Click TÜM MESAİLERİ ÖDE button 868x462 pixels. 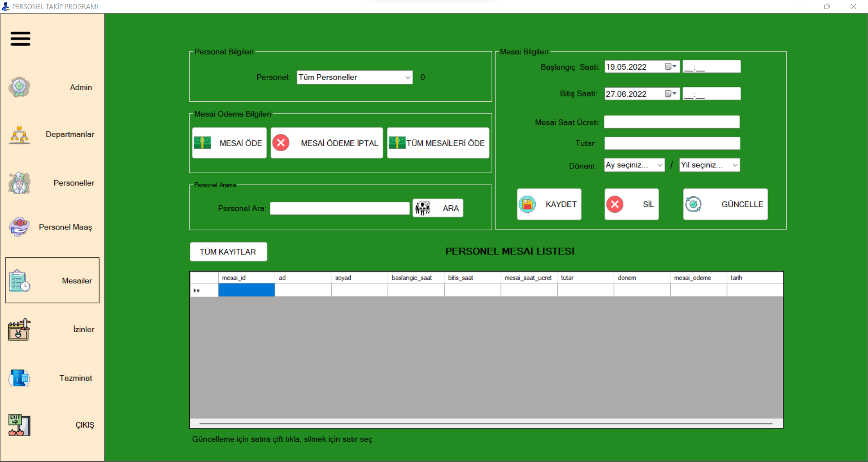(437, 143)
